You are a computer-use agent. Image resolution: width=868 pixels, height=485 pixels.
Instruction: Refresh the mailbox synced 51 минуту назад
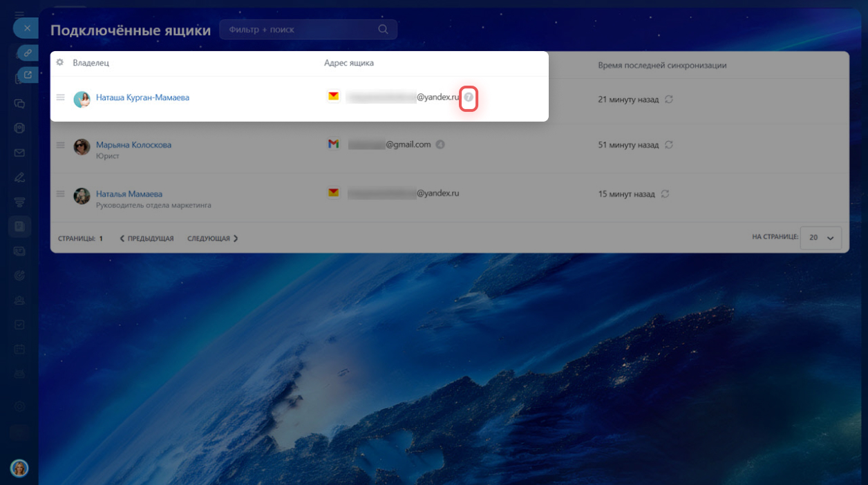pos(669,145)
